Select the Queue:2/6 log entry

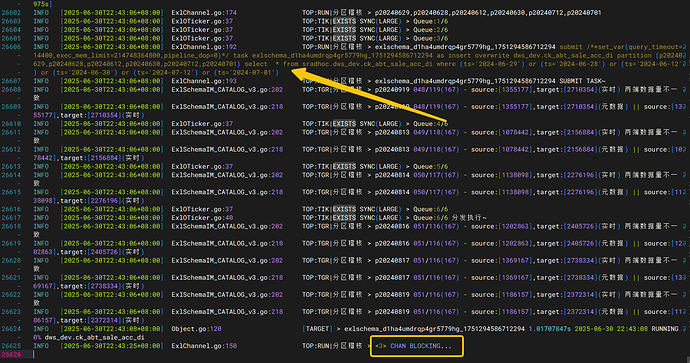click(431, 30)
